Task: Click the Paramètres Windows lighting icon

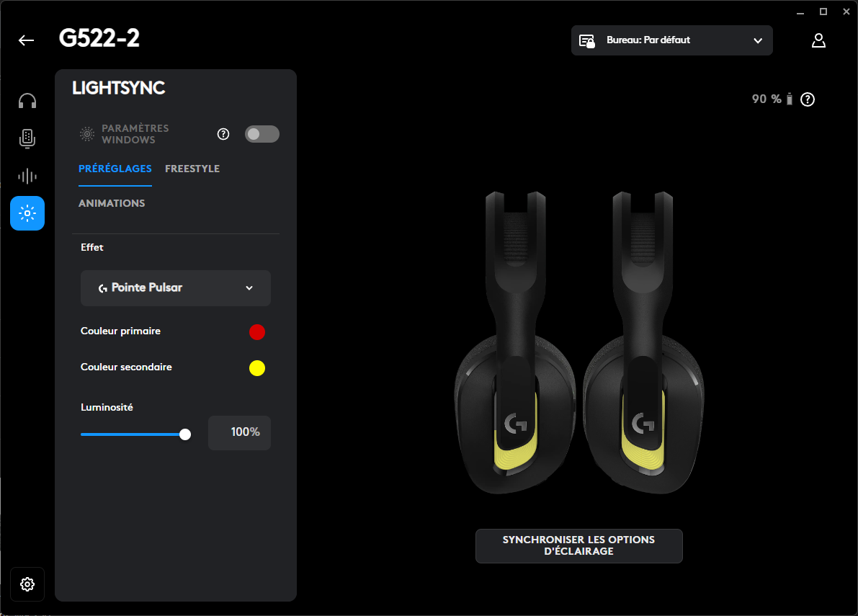Action: pos(87,134)
